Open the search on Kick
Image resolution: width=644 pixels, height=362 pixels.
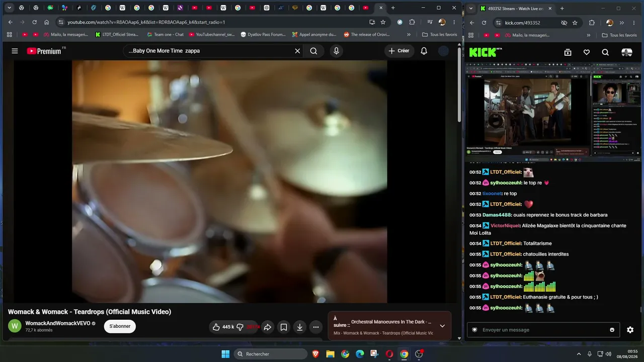click(x=605, y=52)
